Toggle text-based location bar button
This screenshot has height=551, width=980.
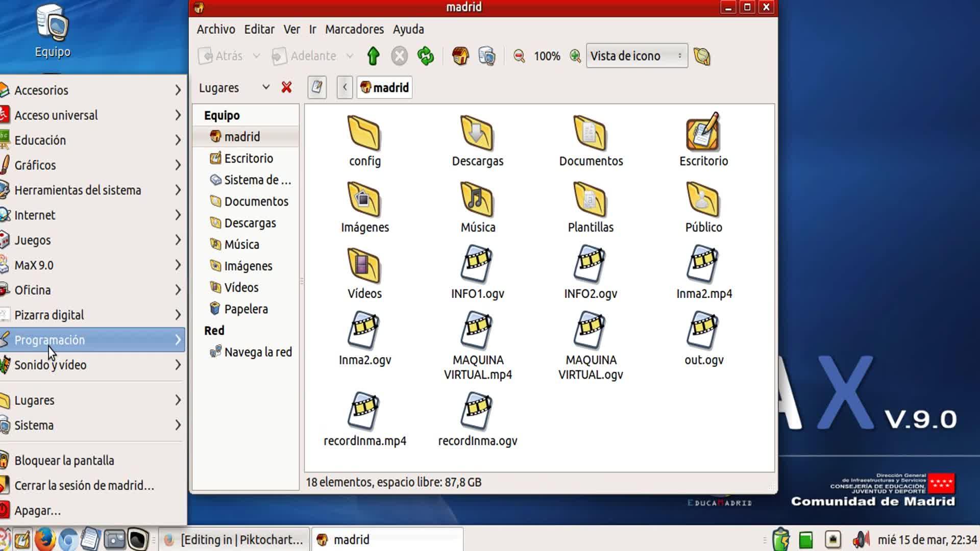coord(317,88)
